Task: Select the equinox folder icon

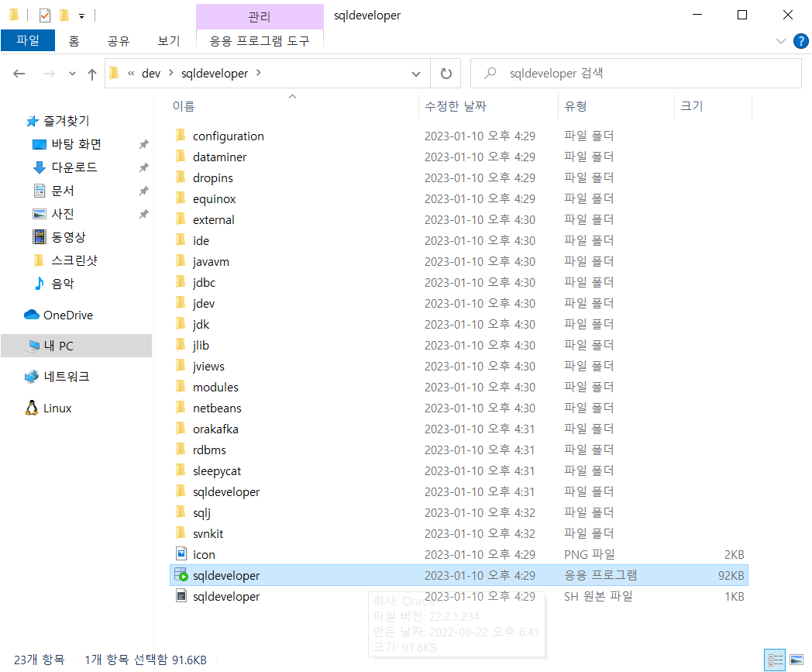Action: pos(181,198)
